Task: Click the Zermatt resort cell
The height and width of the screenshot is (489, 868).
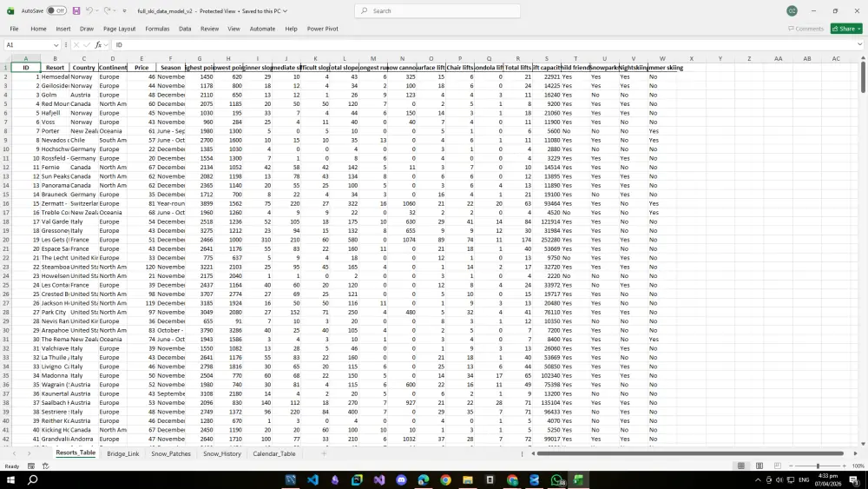Action: 55,203
